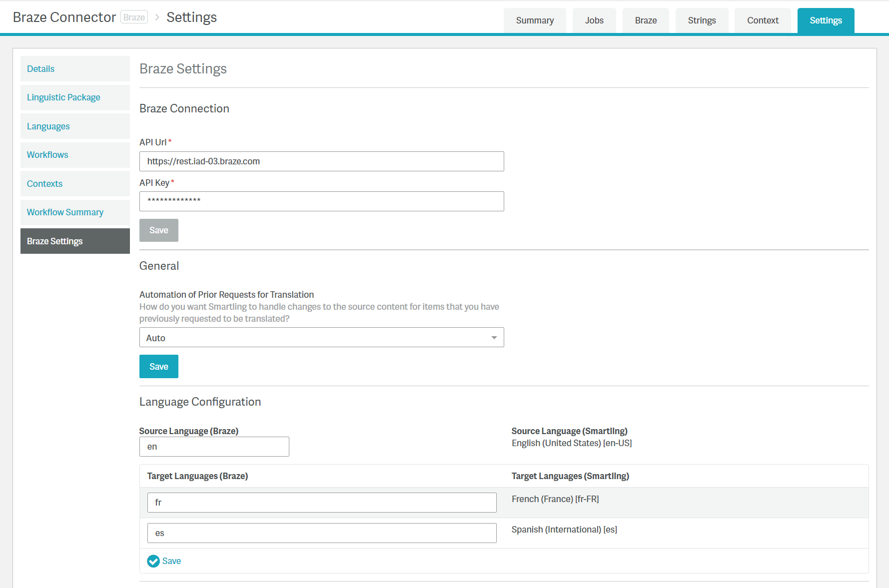This screenshot has height=588, width=889.
Task: Go to the Context tab
Action: 763,20
